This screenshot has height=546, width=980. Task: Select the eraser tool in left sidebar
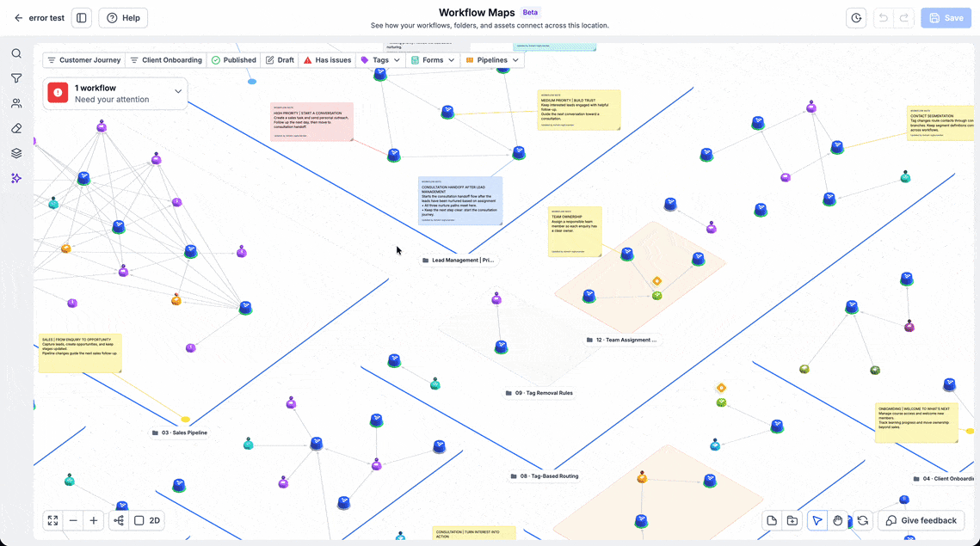(x=16, y=128)
